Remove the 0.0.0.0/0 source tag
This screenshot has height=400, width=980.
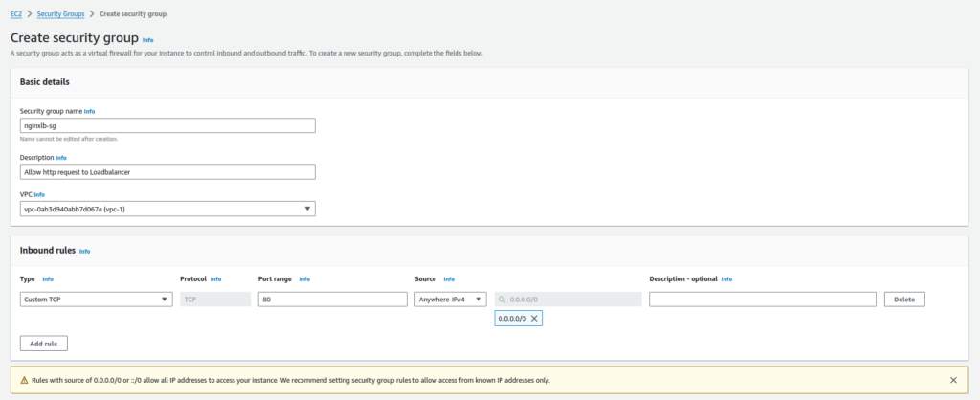(534, 318)
